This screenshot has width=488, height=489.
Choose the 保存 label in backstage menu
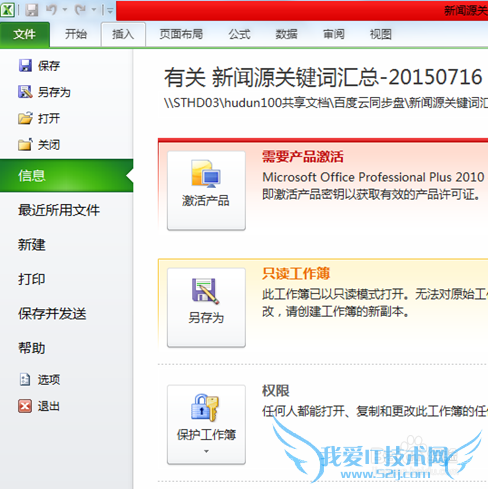click(x=49, y=66)
